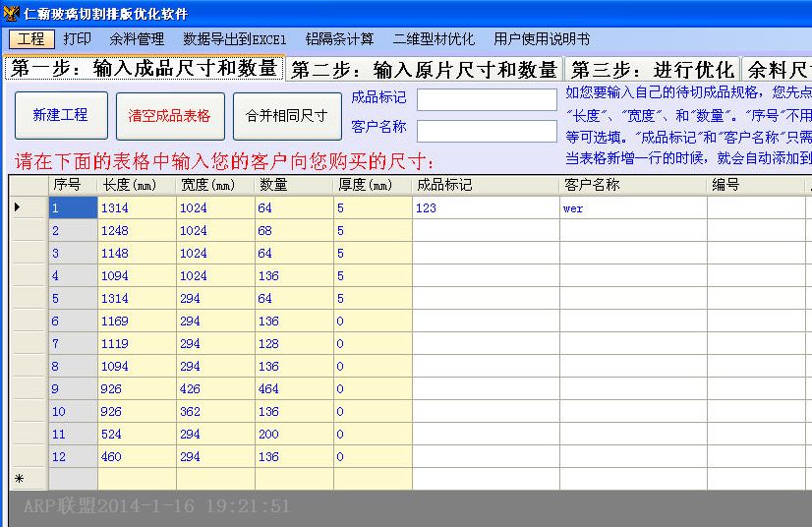Click the 成品标记 column header
Image resolution: width=812 pixels, height=527 pixels.
[x=486, y=185]
